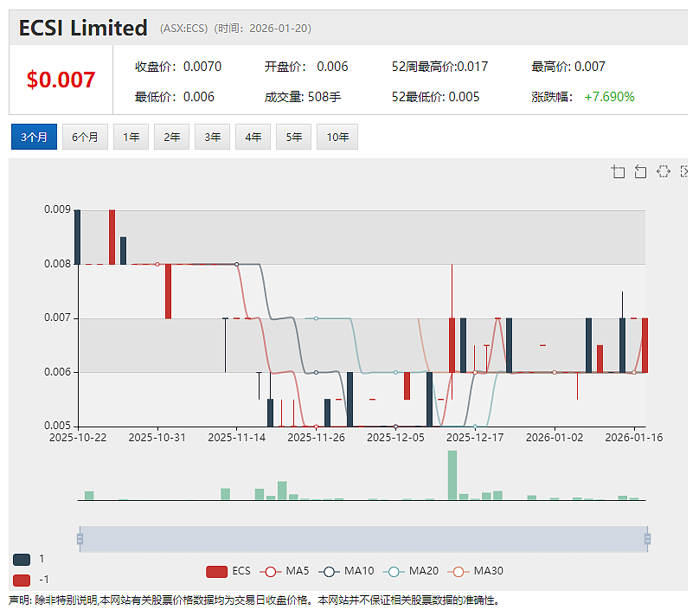Show the 10年 range tab

(337, 137)
